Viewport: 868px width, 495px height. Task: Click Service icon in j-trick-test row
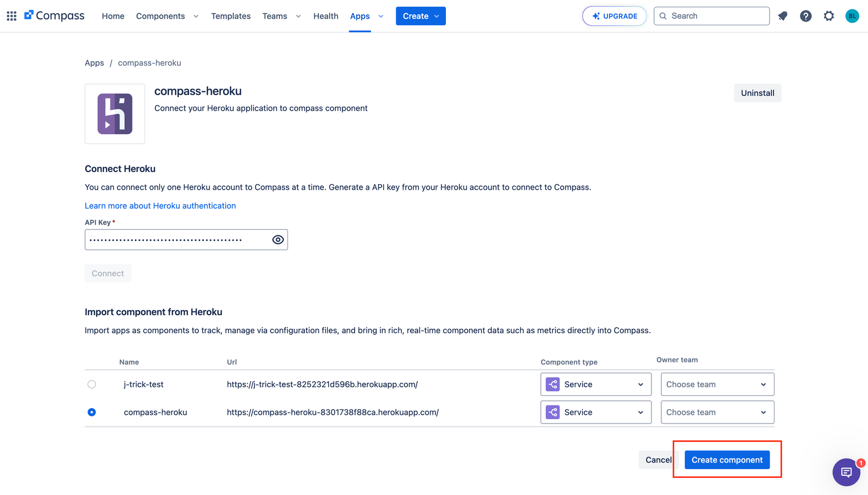[552, 384]
